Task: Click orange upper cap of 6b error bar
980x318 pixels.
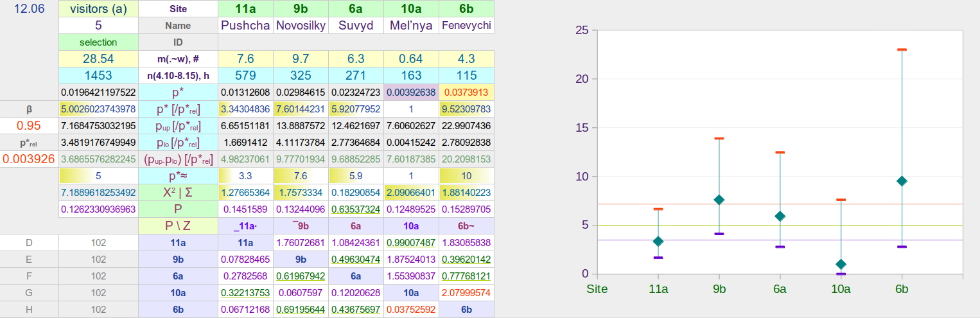Action: pyautogui.click(x=902, y=49)
